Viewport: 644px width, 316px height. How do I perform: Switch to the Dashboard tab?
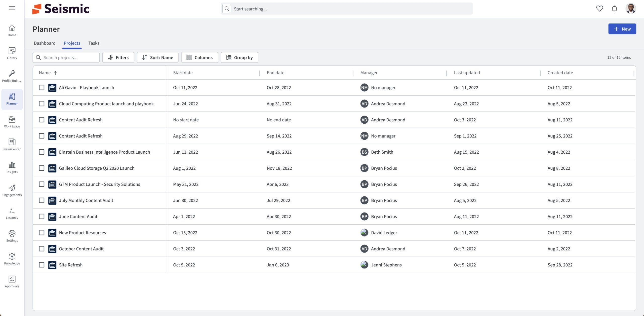tap(45, 43)
